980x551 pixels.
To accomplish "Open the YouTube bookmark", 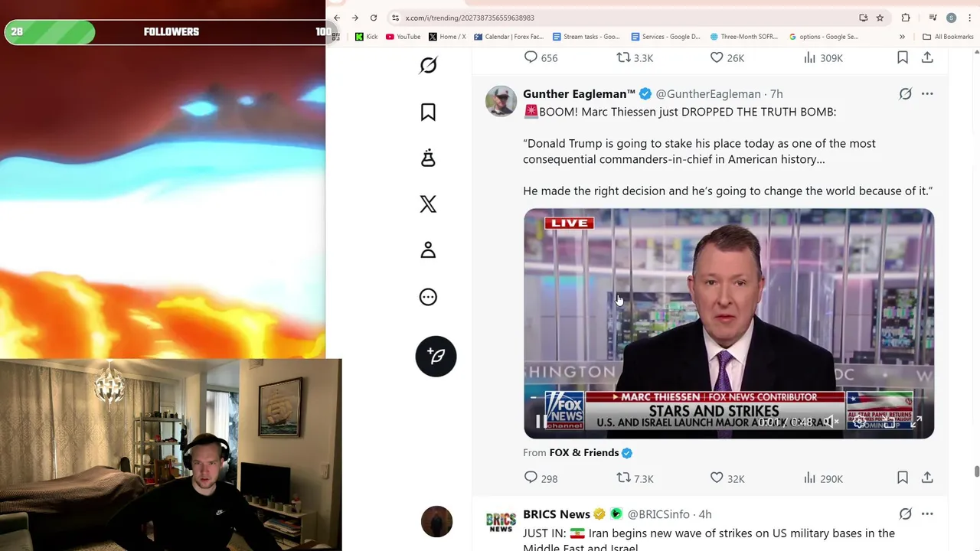I will [x=403, y=37].
